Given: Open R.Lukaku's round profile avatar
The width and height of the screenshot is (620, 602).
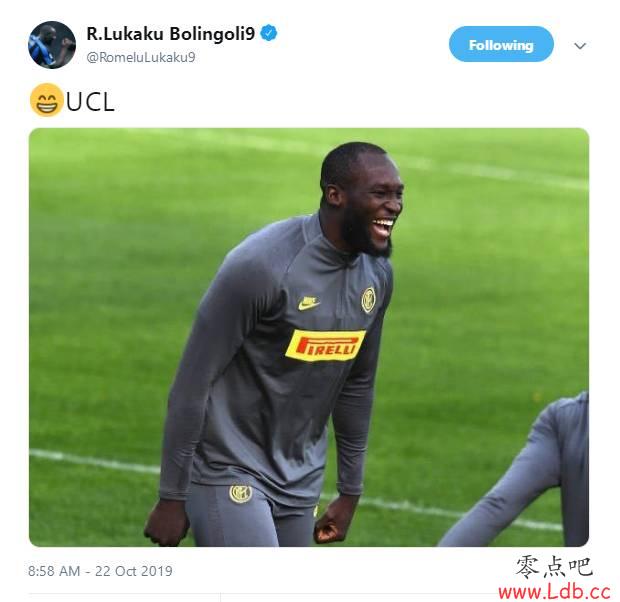Looking at the screenshot, I should 52,45.
